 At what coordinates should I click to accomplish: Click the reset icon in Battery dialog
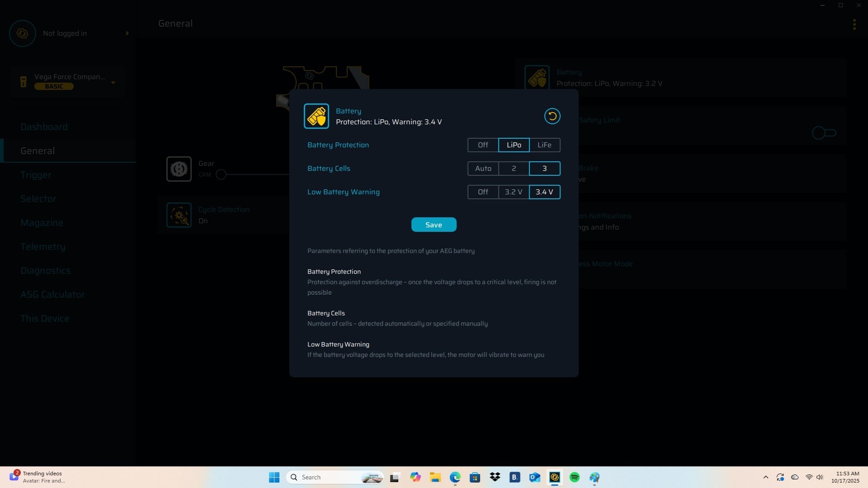click(552, 116)
